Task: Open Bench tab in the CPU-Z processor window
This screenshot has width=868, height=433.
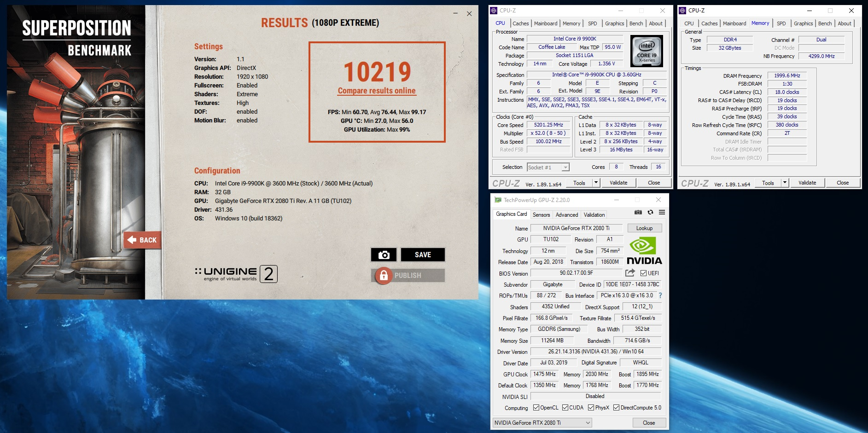Action: point(636,23)
